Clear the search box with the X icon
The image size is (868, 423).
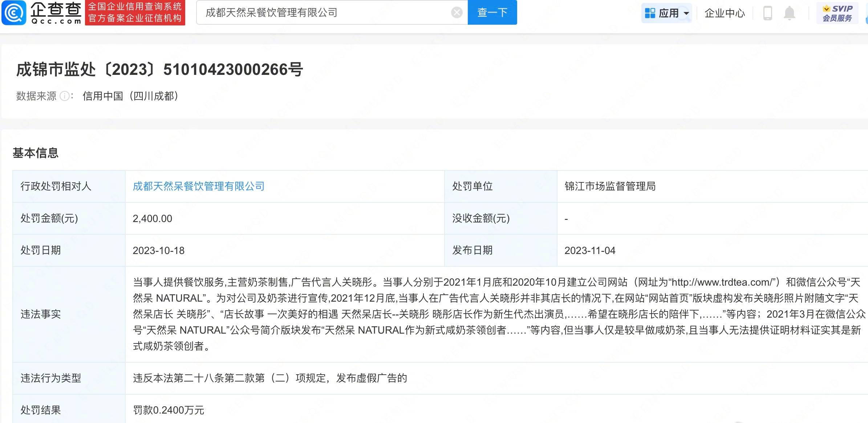[457, 13]
